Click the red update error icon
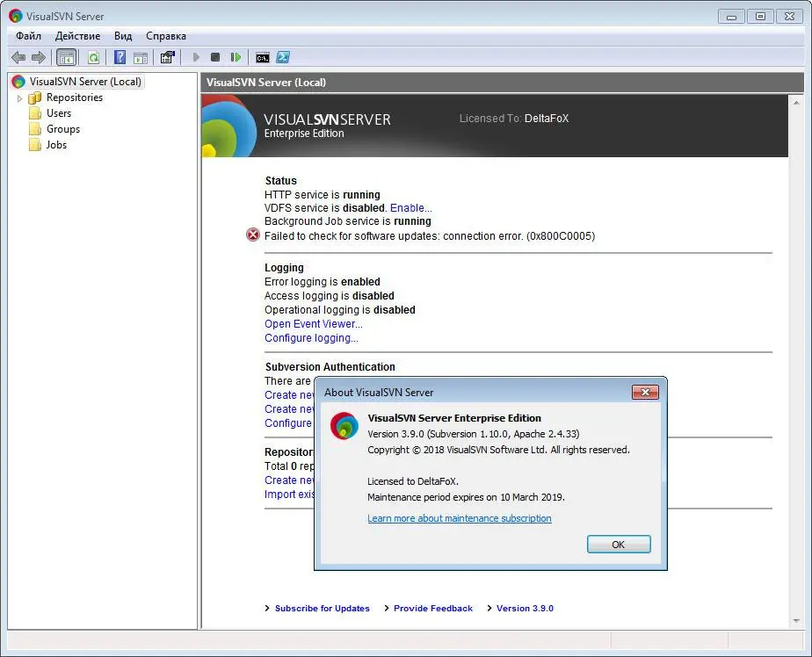 [253, 235]
